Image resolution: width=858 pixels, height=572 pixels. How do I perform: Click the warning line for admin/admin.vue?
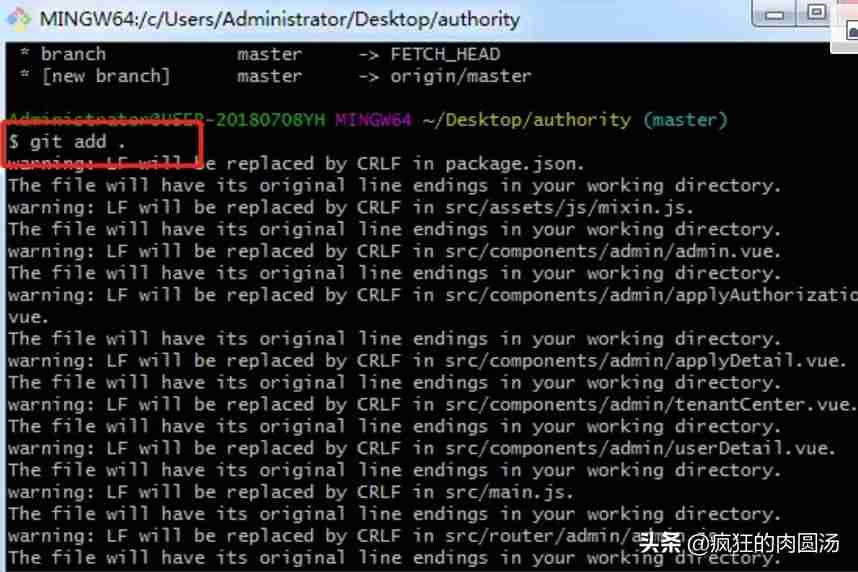pos(395,251)
